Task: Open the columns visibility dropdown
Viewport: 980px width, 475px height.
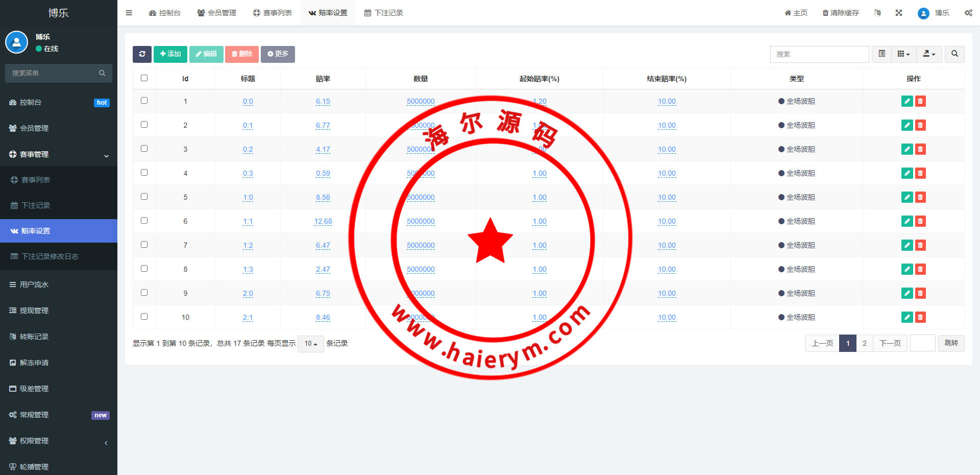Action: pyautogui.click(x=903, y=54)
